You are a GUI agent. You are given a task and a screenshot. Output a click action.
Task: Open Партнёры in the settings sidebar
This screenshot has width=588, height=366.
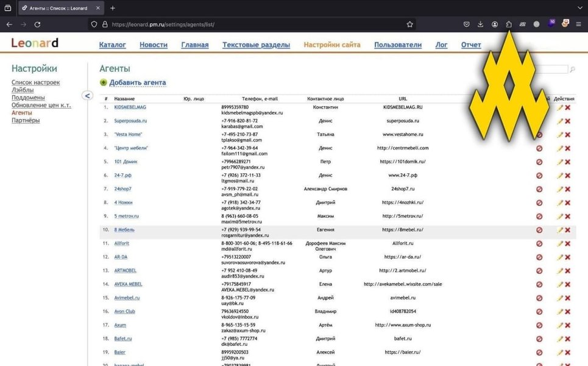tap(26, 120)
